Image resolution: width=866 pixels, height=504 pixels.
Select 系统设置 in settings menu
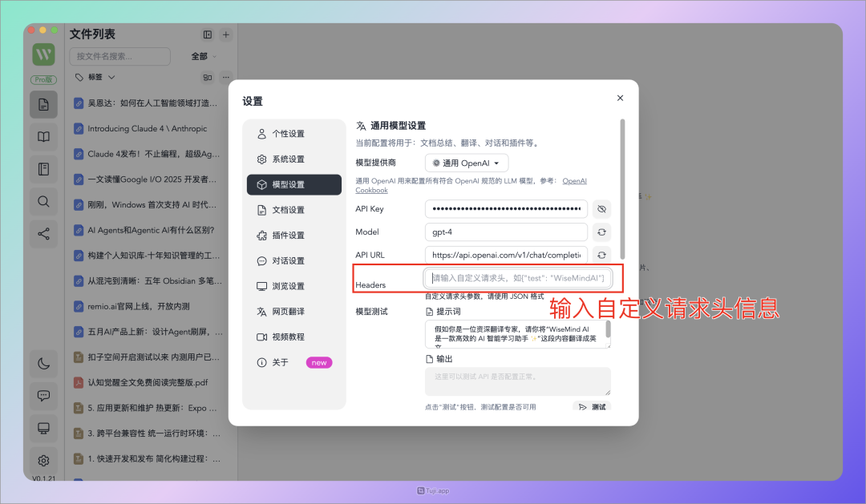(293, 159)
